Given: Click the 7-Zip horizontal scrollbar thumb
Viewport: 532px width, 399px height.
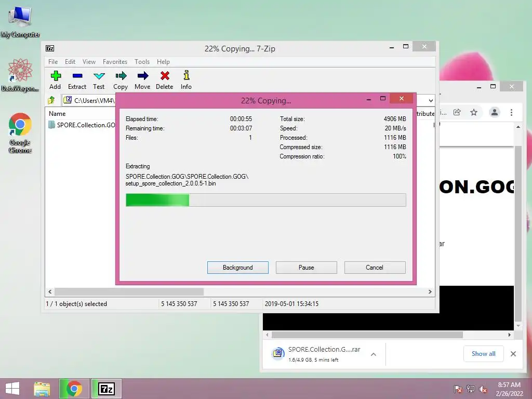Looking at the screenshot, I should (129, 292).
